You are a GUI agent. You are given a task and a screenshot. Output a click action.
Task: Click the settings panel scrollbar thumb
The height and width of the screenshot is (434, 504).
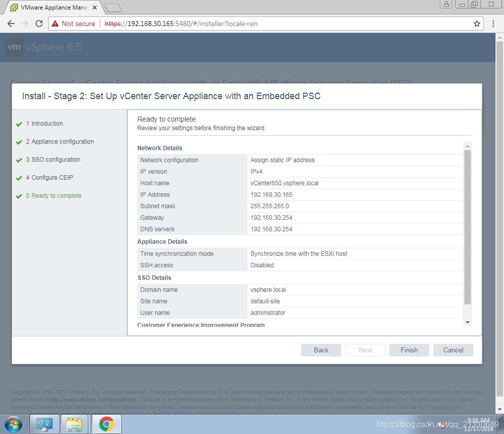point(468,227)
